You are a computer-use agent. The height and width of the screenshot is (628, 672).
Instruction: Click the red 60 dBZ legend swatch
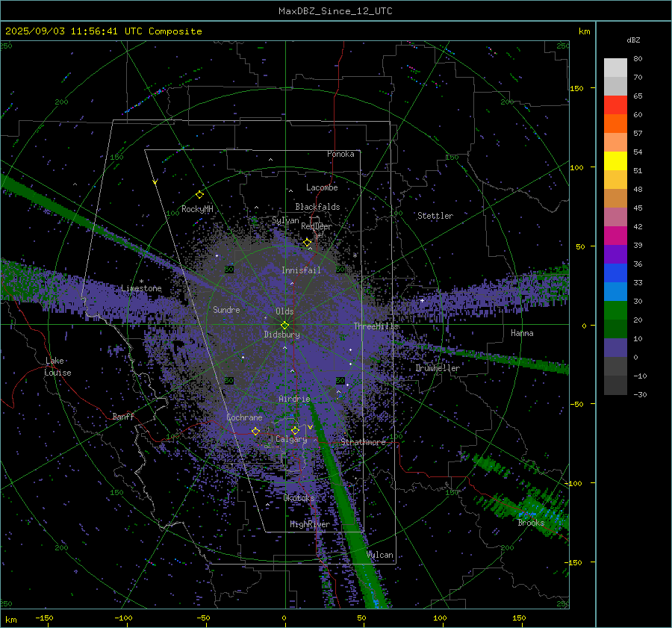(615, 105)
